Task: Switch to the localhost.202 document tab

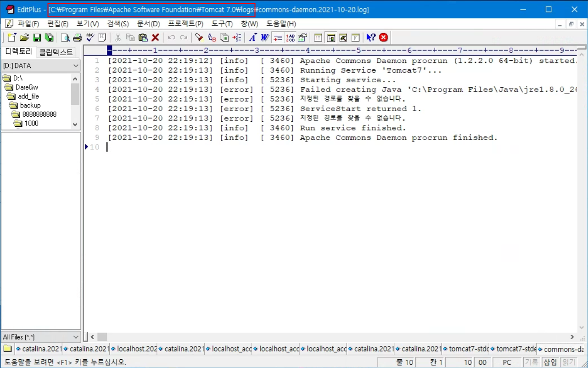Action: (133, 349)
